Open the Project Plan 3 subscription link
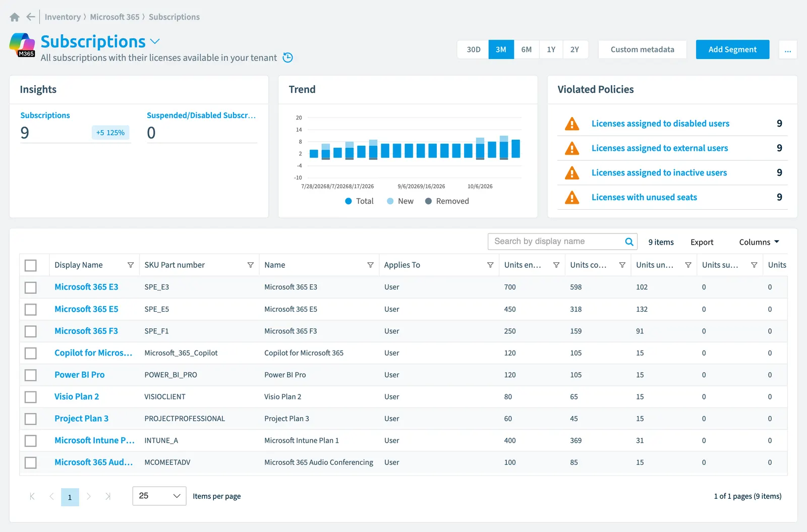The width and height of the screenshot is (807, 532). [x=81, y=419]
